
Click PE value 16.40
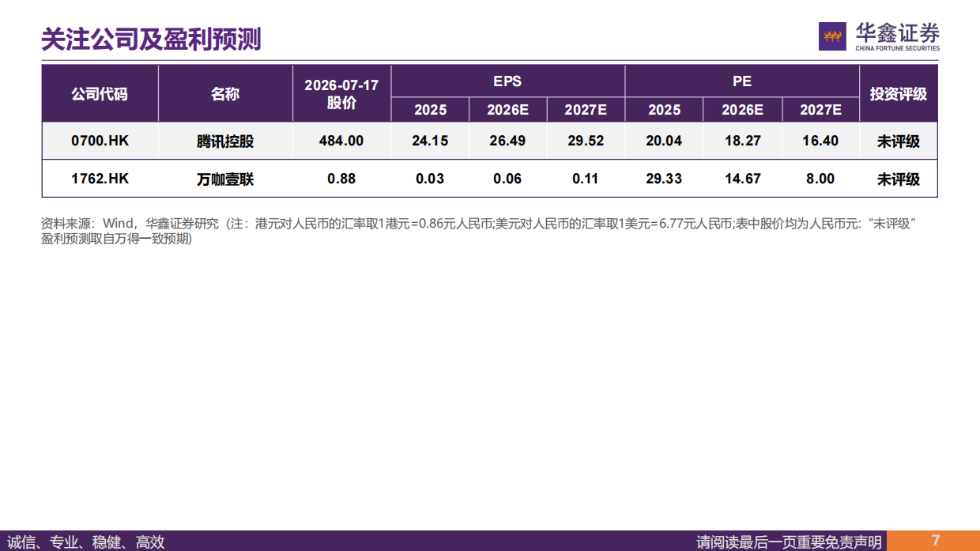(x=820, y=141)
